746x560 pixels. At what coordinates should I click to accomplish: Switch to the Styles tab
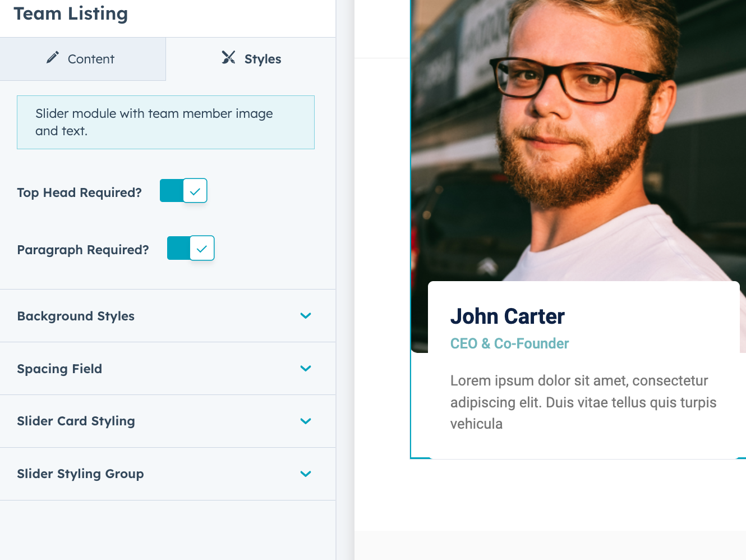pos(251,59)
